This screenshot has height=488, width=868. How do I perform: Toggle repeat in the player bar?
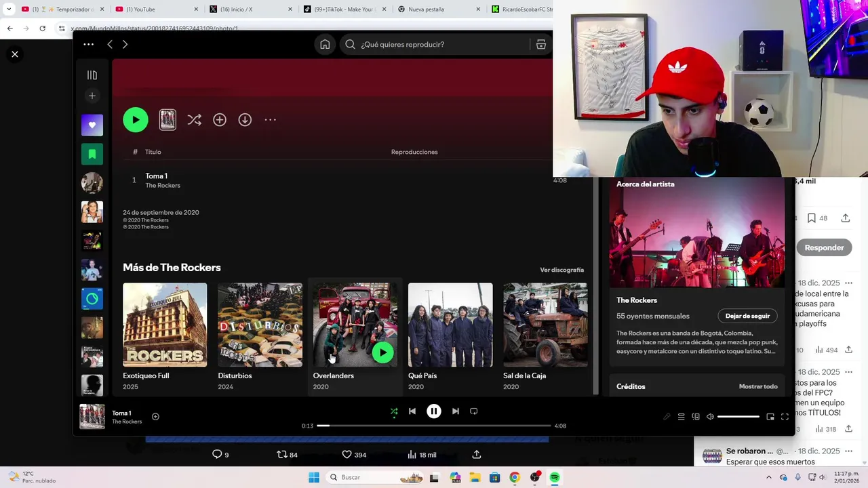click(x=474, y=411)
